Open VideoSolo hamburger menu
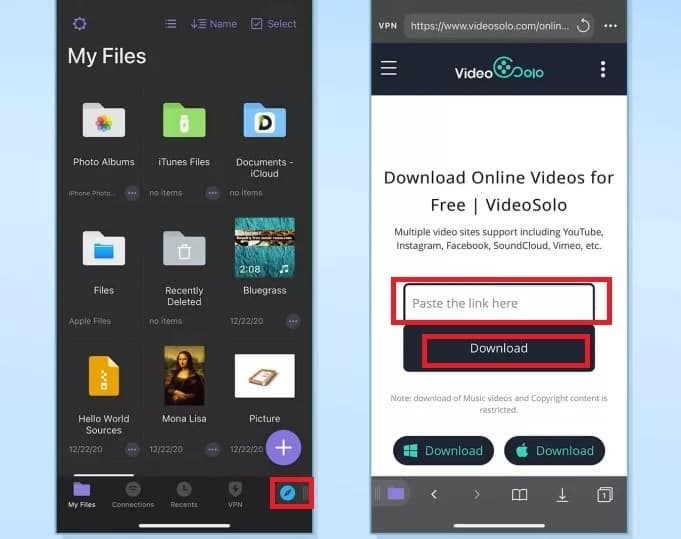 point(389,68)
